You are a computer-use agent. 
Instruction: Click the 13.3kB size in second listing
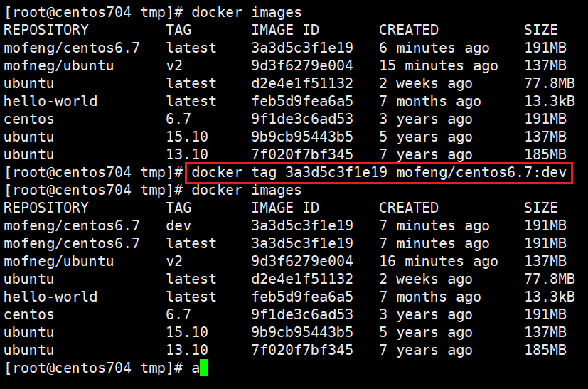coord(550,297)
